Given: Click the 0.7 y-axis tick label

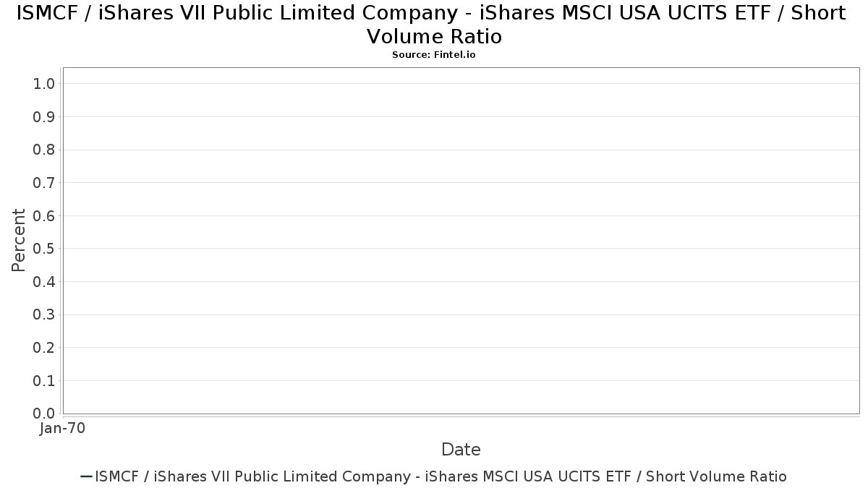Looking at the screenshot, I should (x=44, y=183).
